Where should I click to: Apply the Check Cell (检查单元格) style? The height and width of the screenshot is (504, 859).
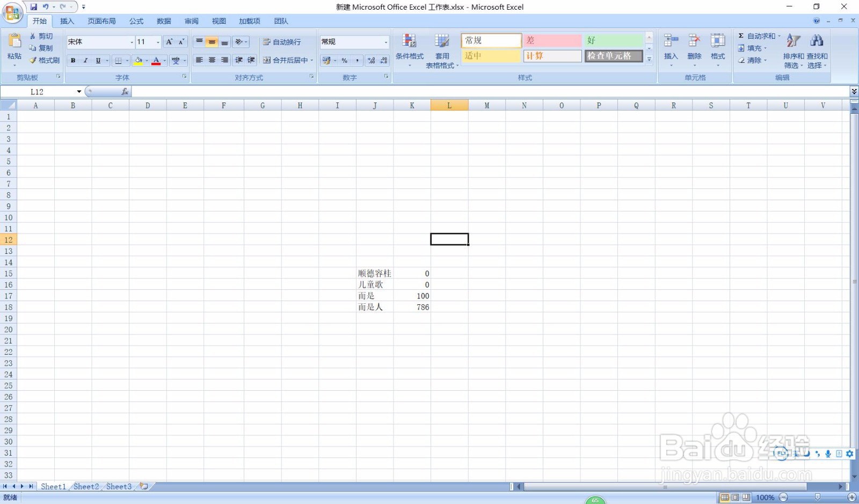point(614,56)
